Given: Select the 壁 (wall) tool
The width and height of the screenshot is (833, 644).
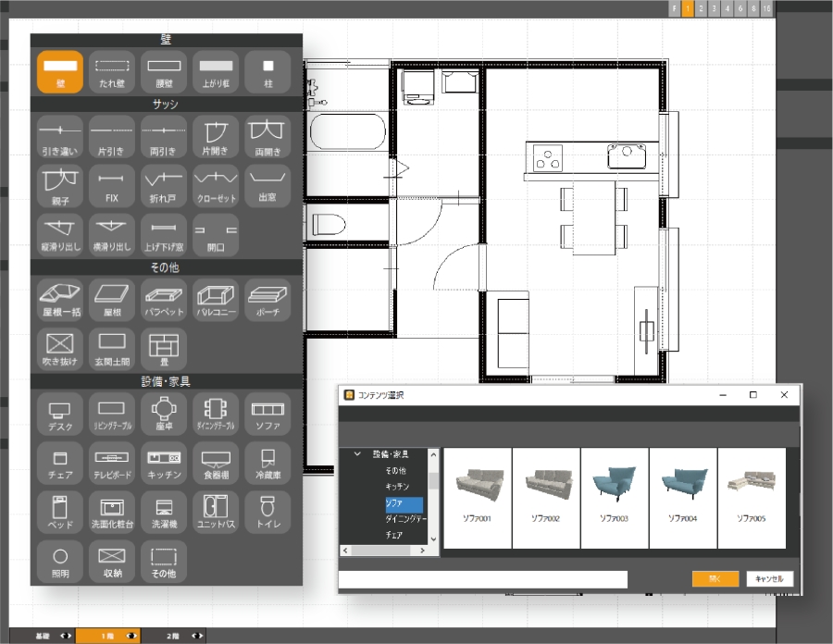Looking at the screenshot, I should point(60,71).
